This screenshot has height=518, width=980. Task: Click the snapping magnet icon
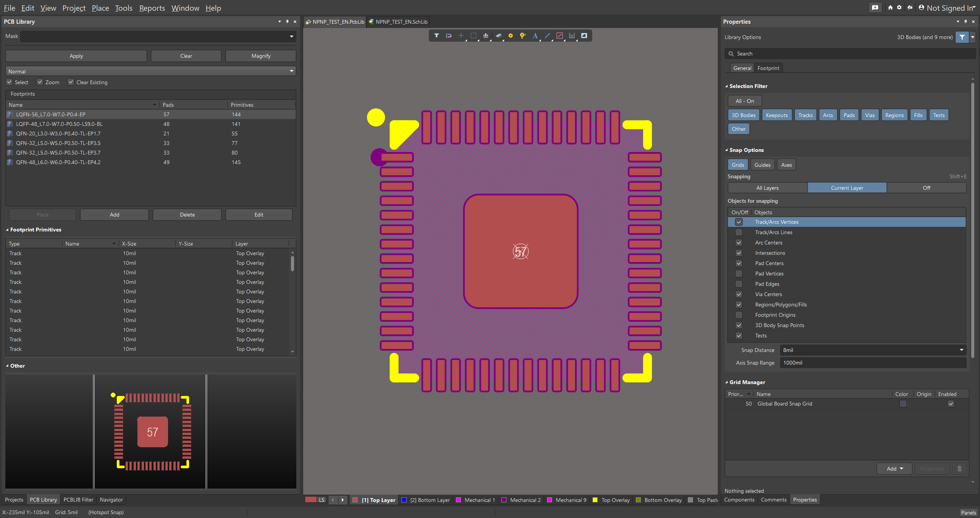point(449,36)
